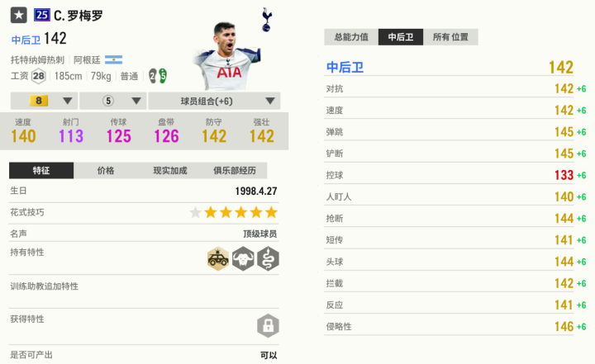Click the bull head trait icon
This screenshot has height=364, width=595.
[x=243, y=260]
